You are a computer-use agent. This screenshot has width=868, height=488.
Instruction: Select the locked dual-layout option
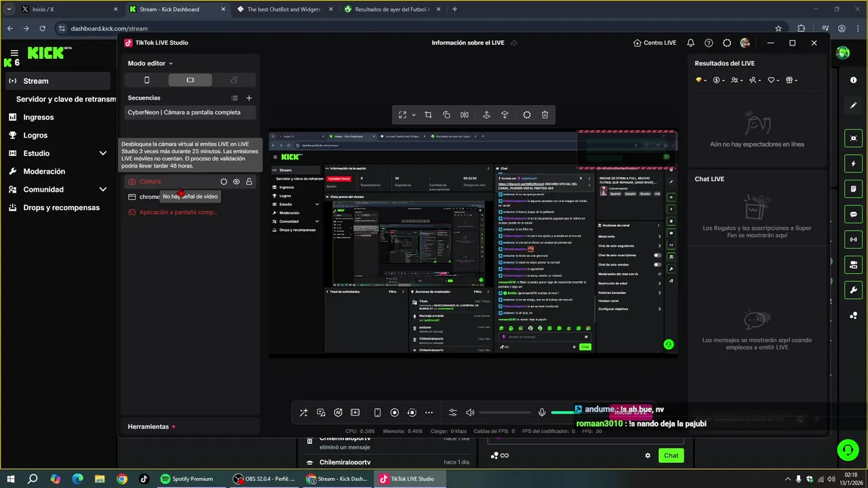pos(234,80)
